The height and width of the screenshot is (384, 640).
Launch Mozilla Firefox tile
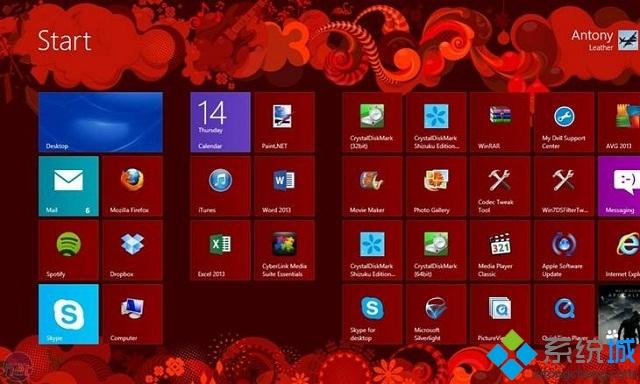pos(133,186)
